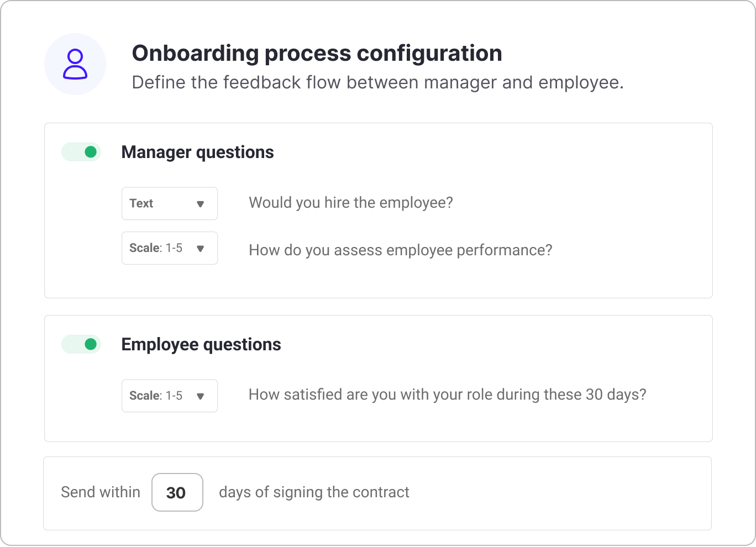This screenshot has height=547, width=756.
Task: Select "How do you assess employee performance?" text
Action: coord(401,250)
